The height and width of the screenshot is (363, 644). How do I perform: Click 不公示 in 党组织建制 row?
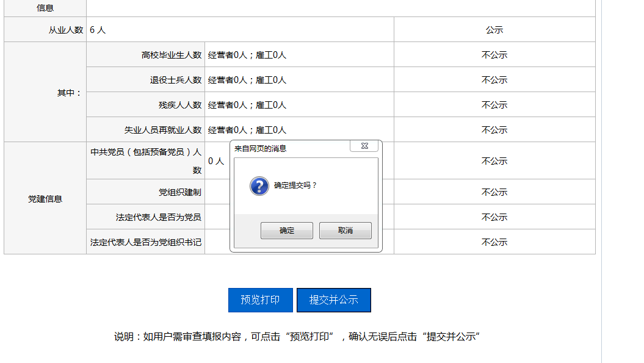point(494,192)
